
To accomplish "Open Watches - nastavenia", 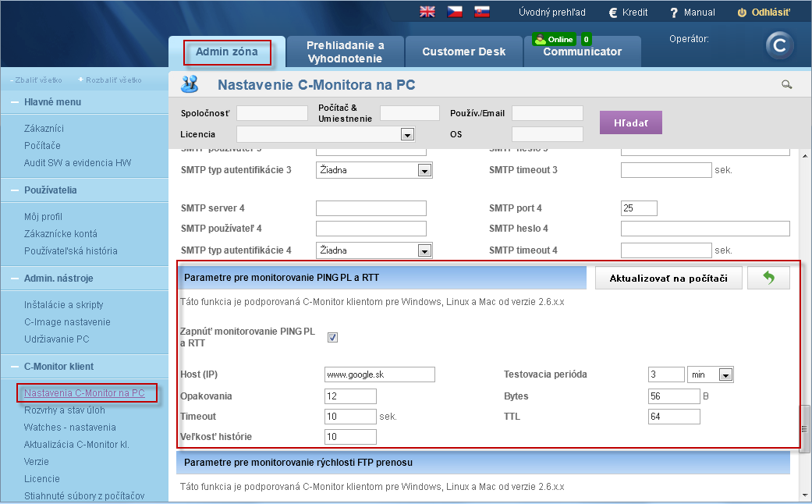I will click(x=70, y=427).
